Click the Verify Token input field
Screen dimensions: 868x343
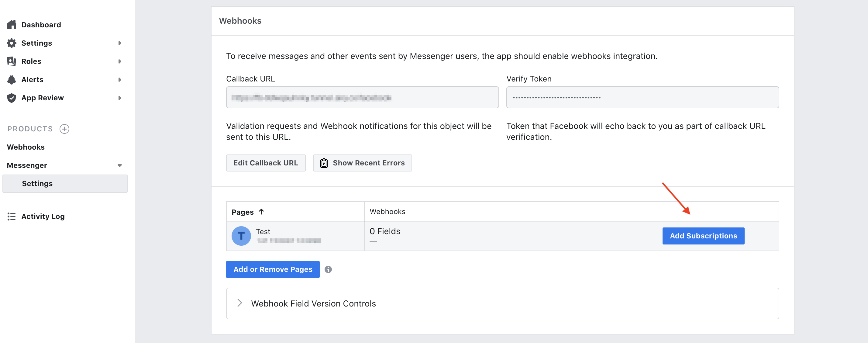[x=642, y=98]
